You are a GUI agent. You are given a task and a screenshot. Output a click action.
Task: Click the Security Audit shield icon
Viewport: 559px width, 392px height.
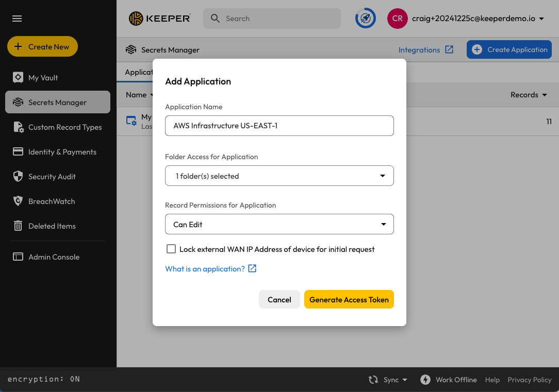click(x=18, y=177)
